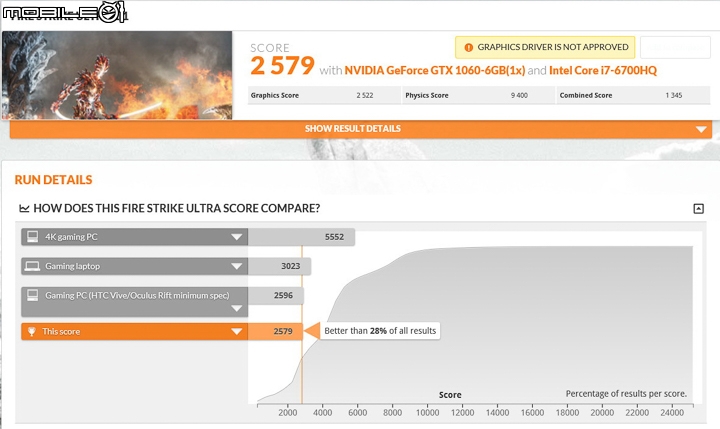This screenshot has height=429, width=720.
Task: Click the Score axis title
Action: click(x=450, y=395)
